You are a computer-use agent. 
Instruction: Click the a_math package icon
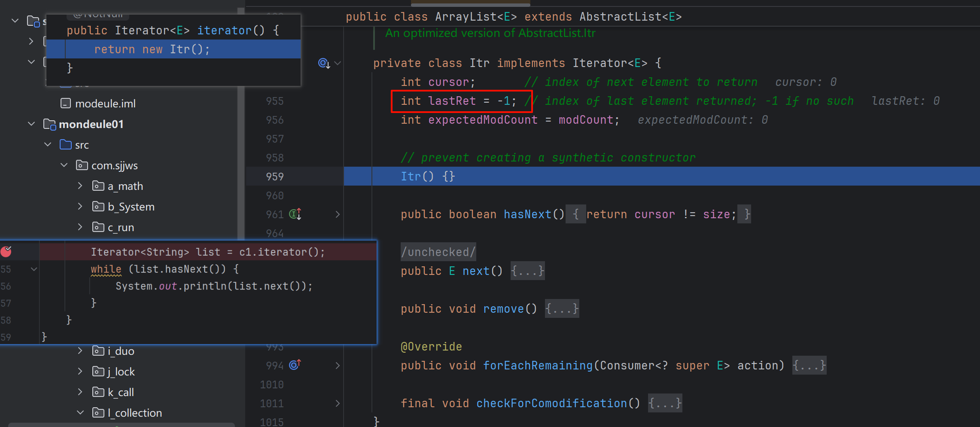[x=98, y=186]
